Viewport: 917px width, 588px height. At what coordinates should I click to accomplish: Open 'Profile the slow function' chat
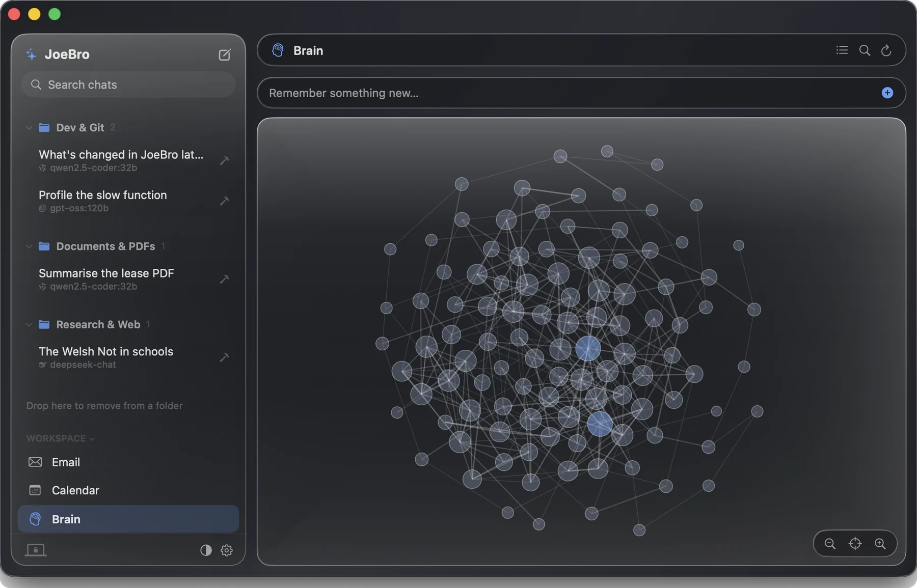coord(102,201)
